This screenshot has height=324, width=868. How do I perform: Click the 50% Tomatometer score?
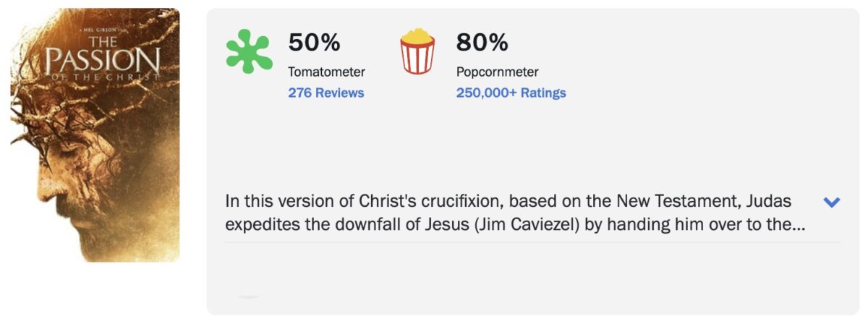(x=314, y=43)
